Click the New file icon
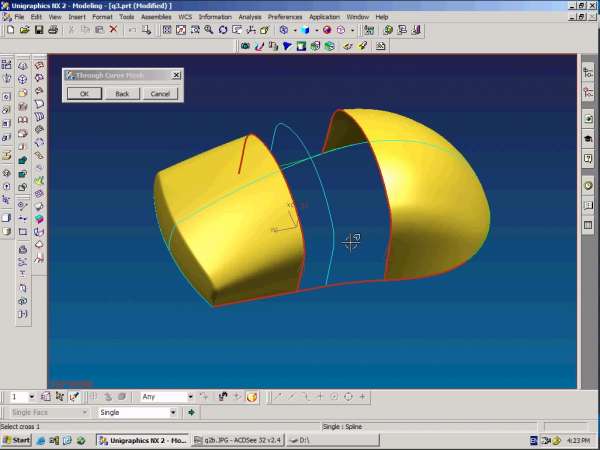The image size is (600, 450). point(10,30)
